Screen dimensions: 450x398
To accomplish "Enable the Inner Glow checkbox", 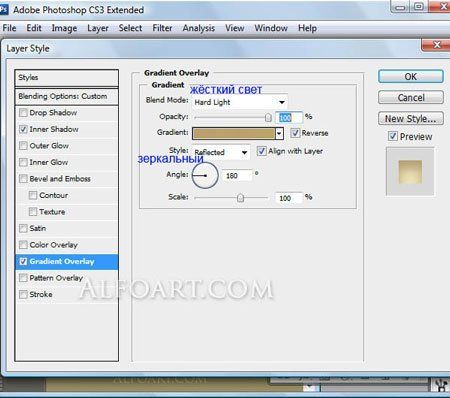I will pyautogui.click(x=23, y=162).
